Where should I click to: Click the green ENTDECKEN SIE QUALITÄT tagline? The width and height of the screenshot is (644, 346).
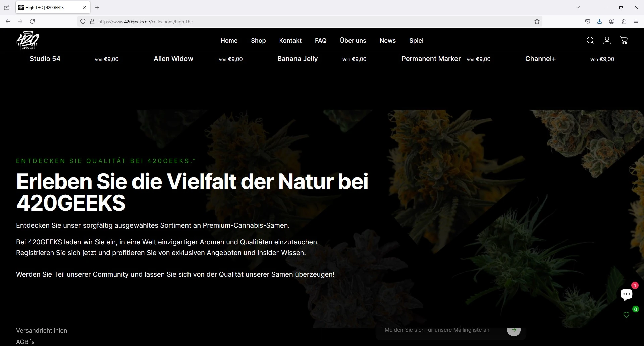[106, 161]
